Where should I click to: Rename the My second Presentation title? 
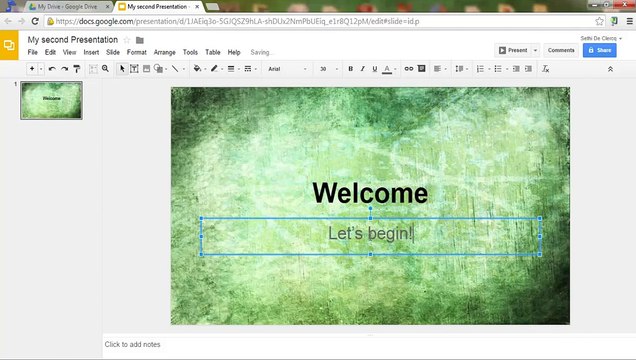tap(73, 40)
